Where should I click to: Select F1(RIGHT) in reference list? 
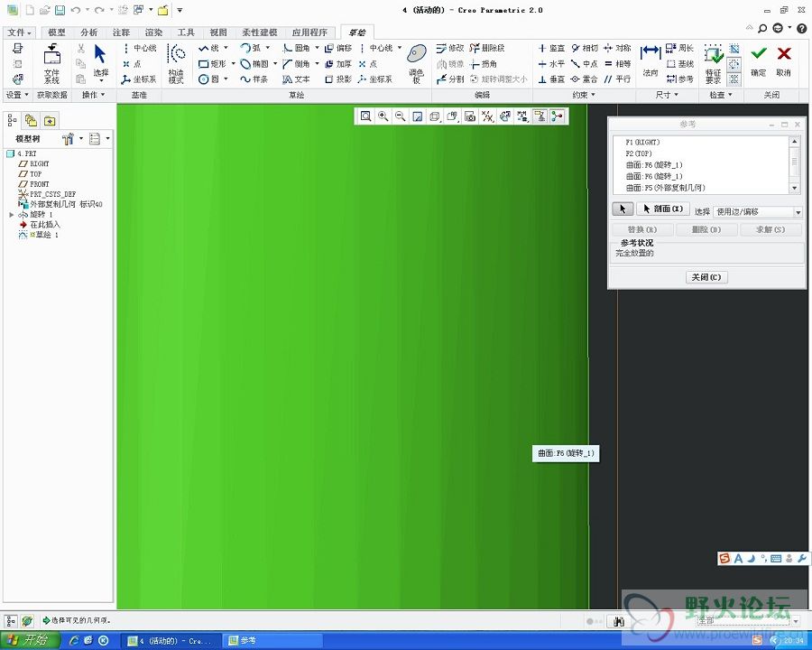[642, 142]
